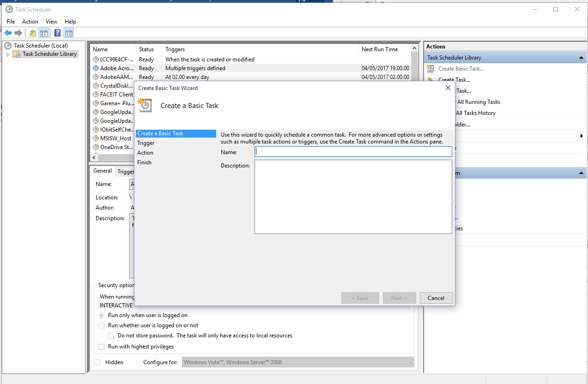The width and height of the screenshot is (588, 384).
Task: Click the forward navigation arrow icon
Action: click(x=18, y=33)
